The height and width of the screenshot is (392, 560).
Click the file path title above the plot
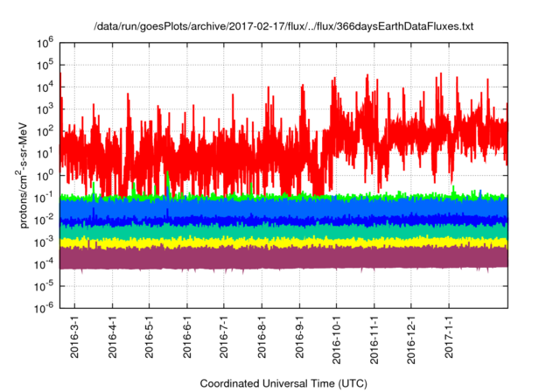283,26
